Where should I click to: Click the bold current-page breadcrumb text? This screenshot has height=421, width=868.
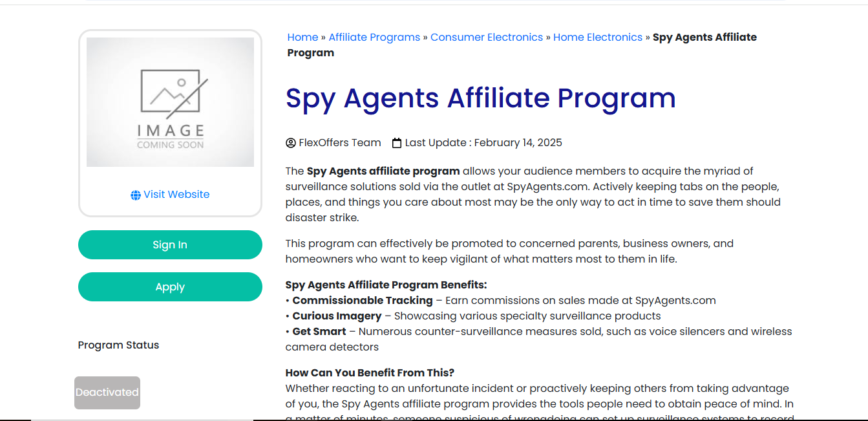(704, 38)
